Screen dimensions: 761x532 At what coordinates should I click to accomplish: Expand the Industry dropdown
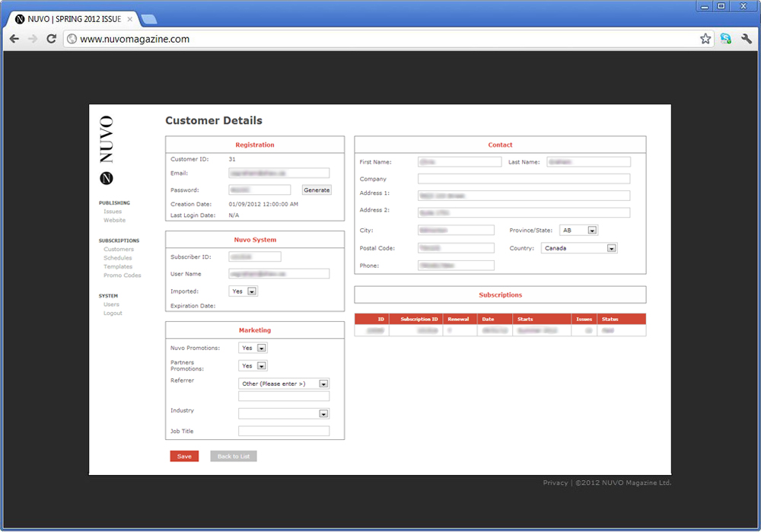coord(284,413)
